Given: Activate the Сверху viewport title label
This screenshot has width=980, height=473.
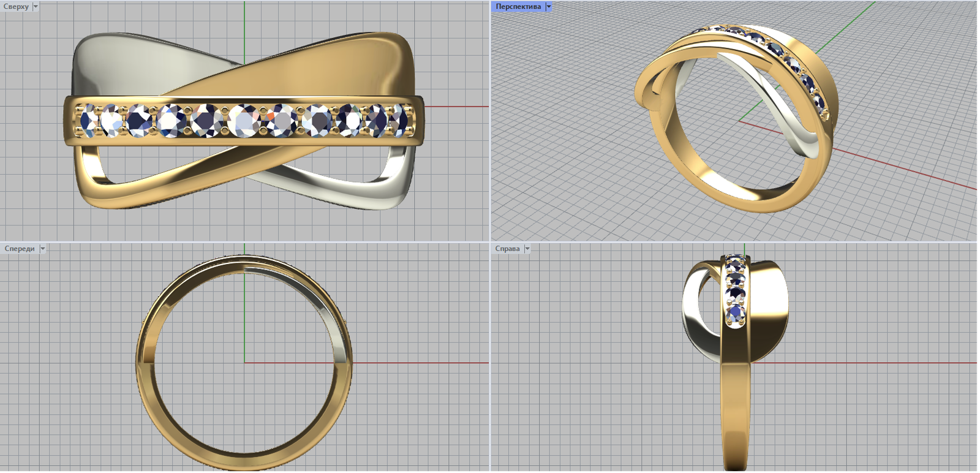Looking at the screenshot, I should [16, 7].
